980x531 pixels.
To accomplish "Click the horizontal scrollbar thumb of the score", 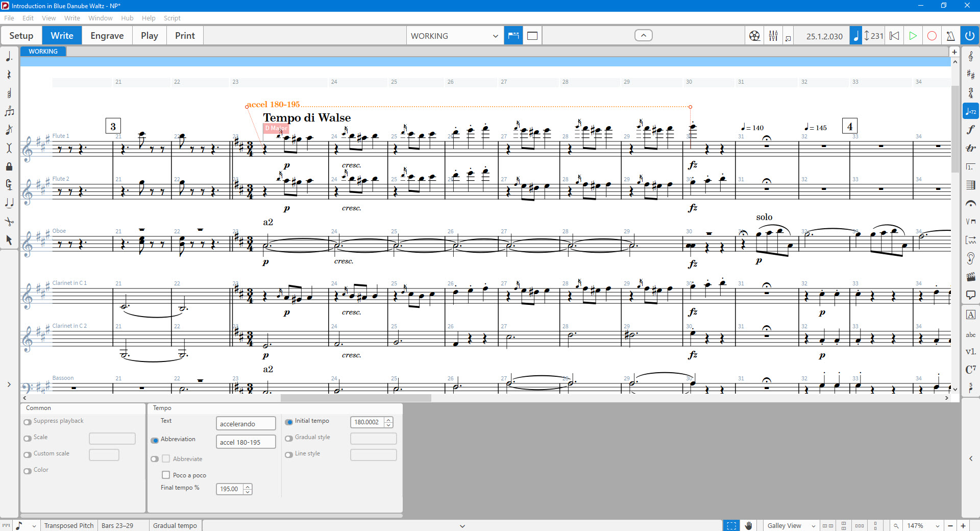I will click(356, 398).
